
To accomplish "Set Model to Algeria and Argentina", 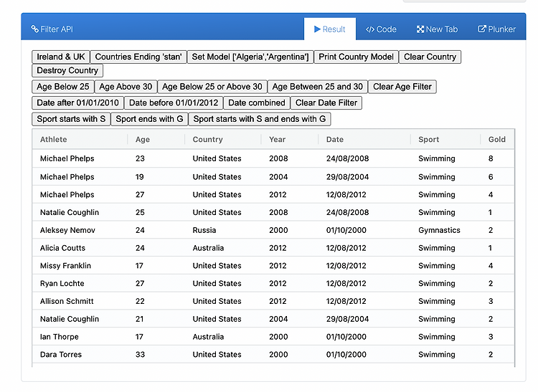I will click(250, 57).
